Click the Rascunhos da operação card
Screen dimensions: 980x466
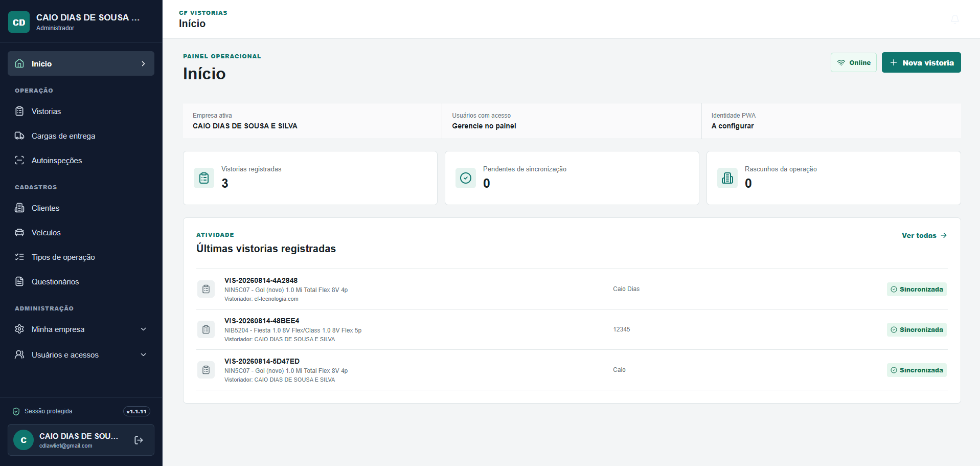pyautogui.click(x=834, y=178)
